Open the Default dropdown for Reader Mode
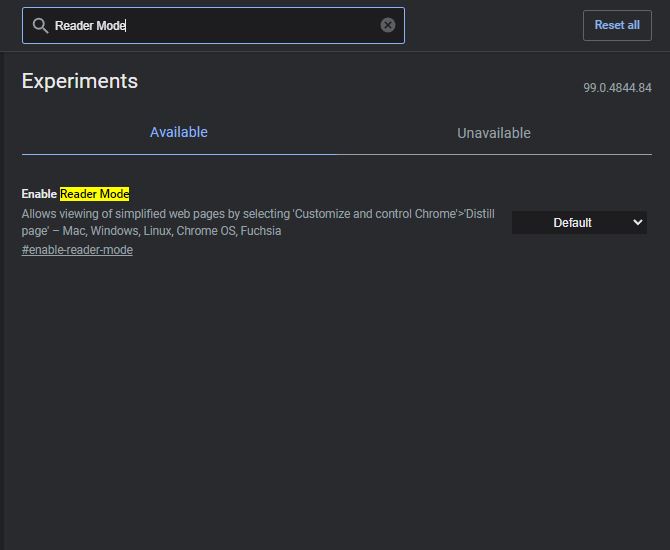Image resolution: width=670 pixels, height=550 pixels. (579, 223)
